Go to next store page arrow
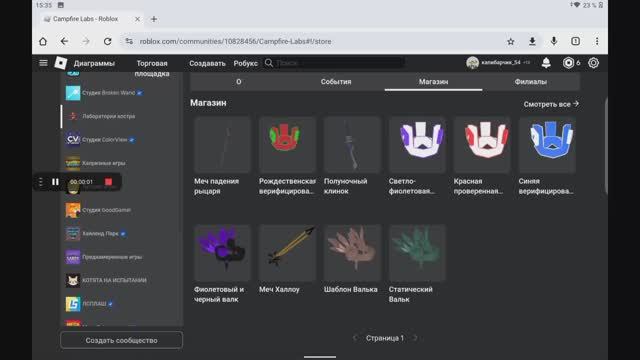 (x=415, y=338)
